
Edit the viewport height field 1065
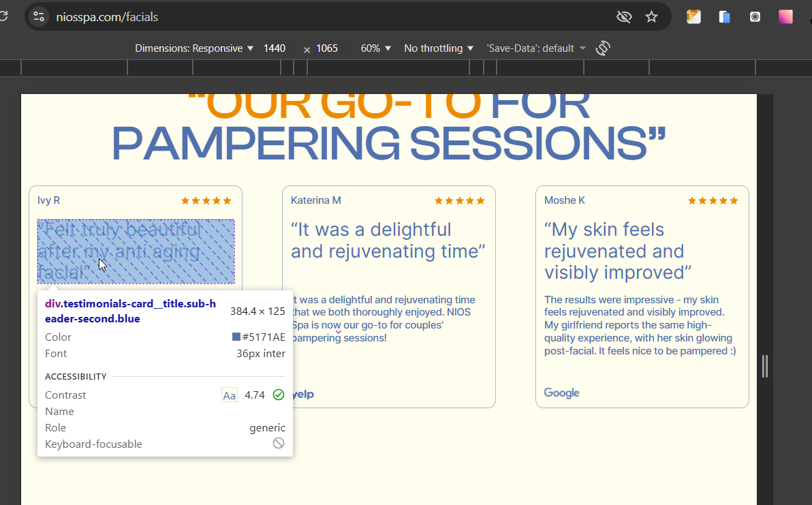coord(327,48)
